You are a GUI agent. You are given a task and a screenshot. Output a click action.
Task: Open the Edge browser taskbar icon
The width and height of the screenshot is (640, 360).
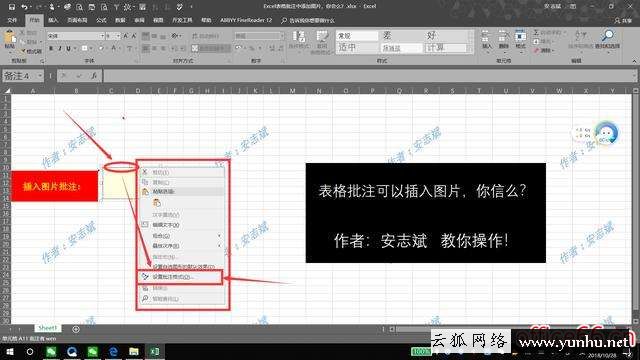pyautogui.click(x=113, y=351)
